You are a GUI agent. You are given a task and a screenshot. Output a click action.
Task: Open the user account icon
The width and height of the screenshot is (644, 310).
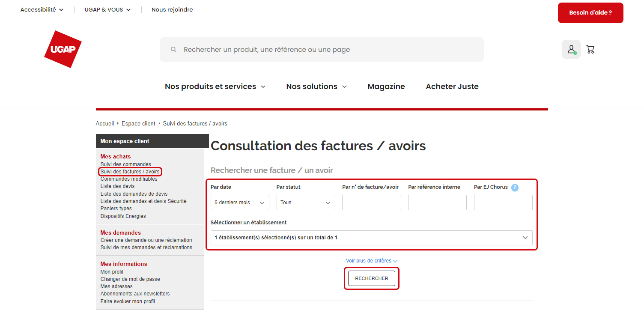pos(571,49)
